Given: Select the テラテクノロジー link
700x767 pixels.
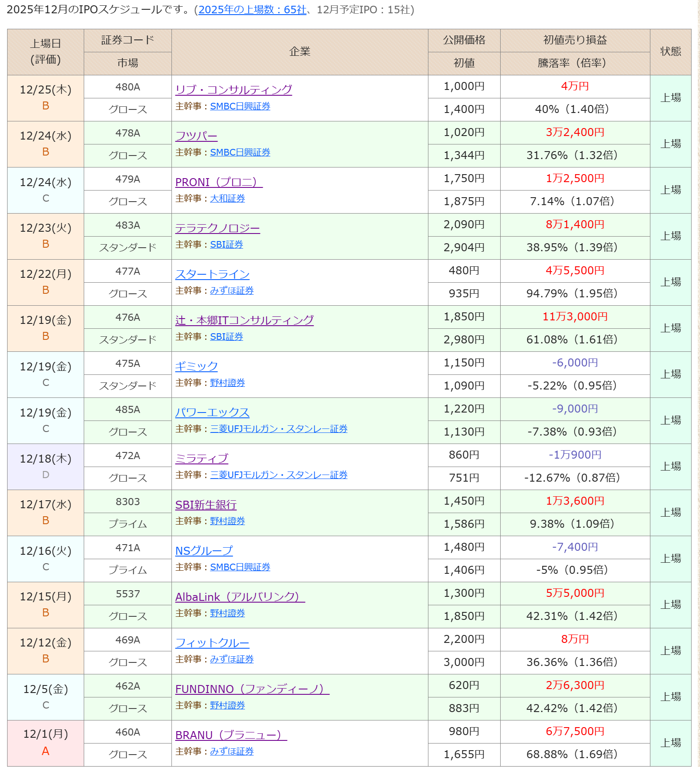Looking at the screenshot, I should point(217,228).
